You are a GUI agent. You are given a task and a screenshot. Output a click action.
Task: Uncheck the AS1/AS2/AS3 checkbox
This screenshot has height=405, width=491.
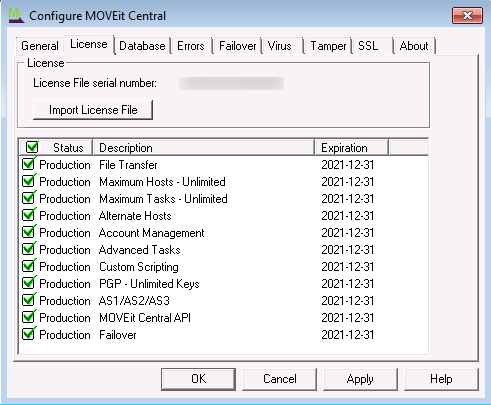tap(28, 300)
